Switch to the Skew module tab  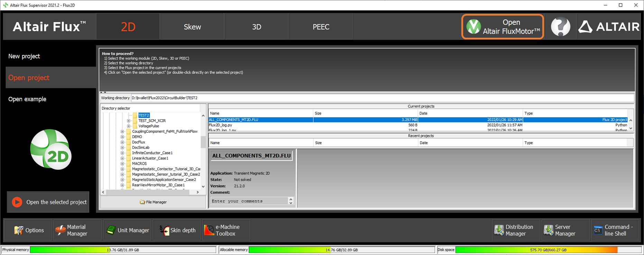[x=192, y=27]
